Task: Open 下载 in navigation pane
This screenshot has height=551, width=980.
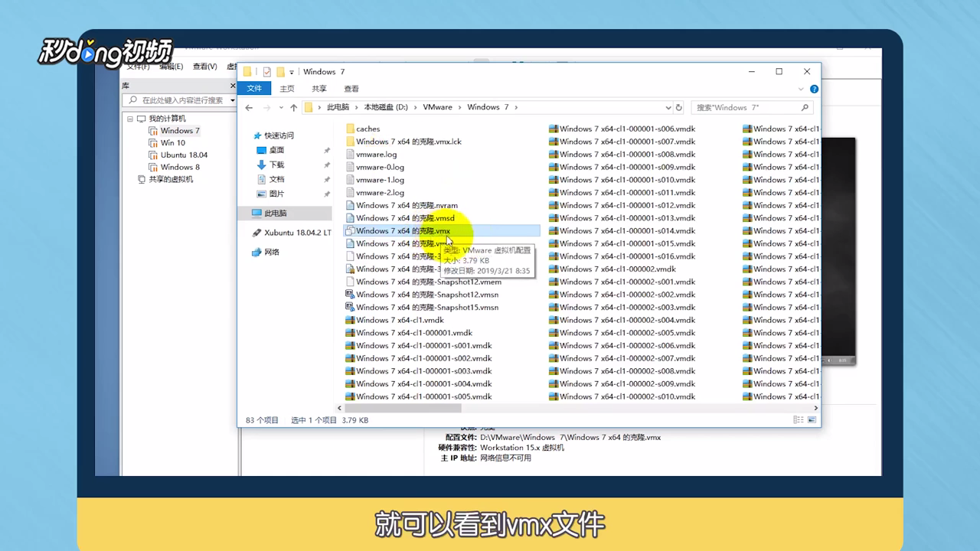Action: tap(276, 165)
